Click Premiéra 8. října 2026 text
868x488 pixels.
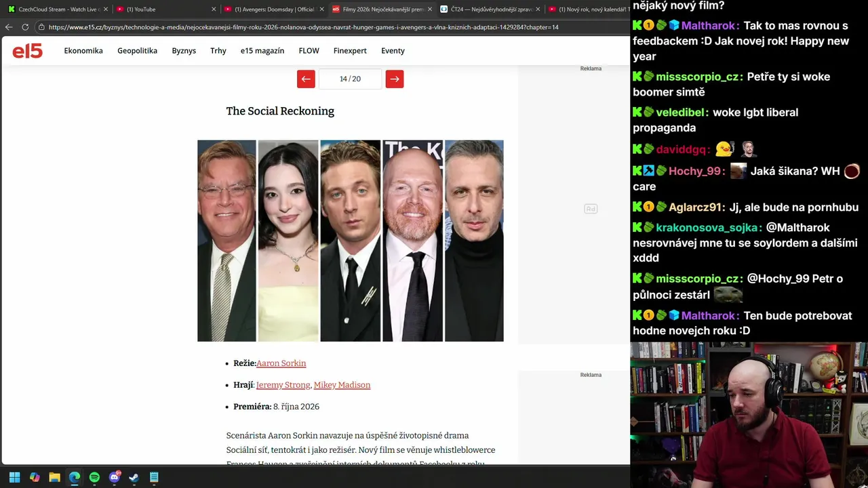click(x=277, y=407)
